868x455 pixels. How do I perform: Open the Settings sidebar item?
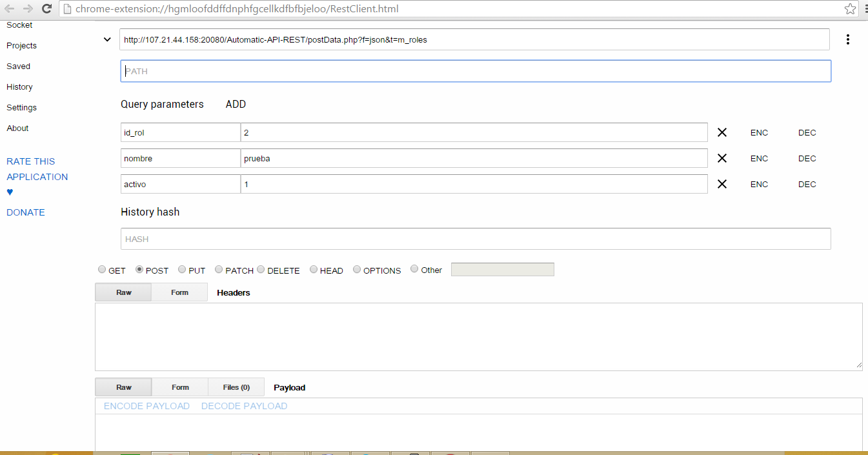coord(21,108)
